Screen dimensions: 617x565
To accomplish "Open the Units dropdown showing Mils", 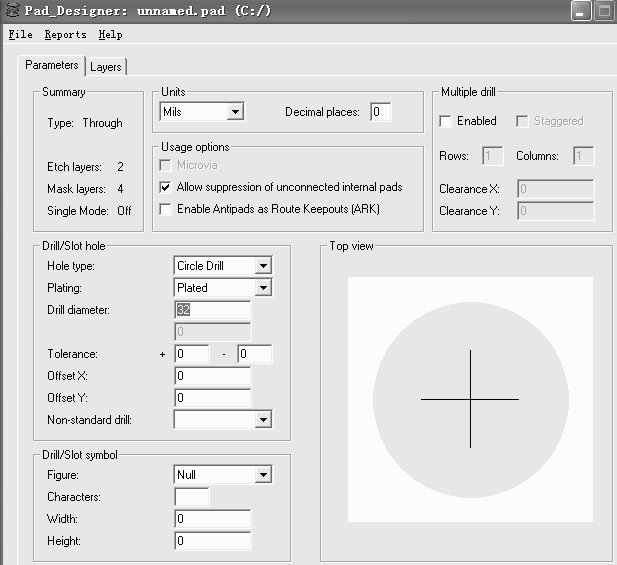I will (201, 112).
